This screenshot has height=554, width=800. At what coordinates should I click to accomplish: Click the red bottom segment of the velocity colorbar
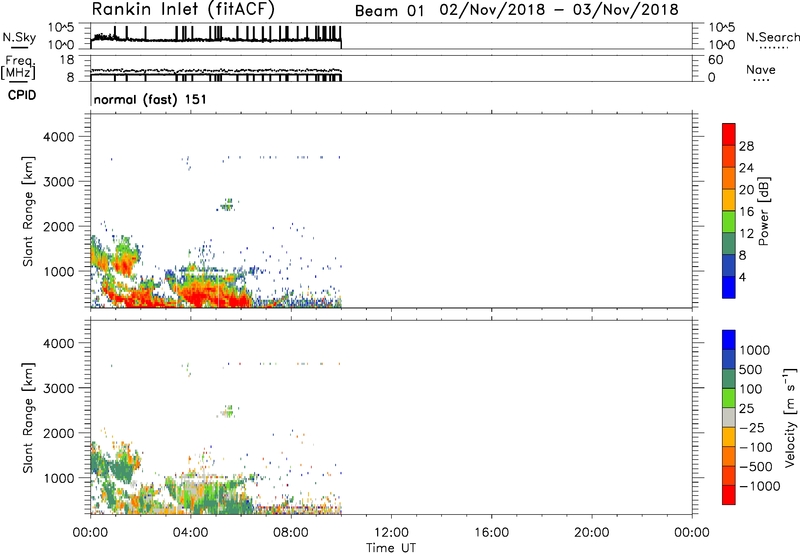click(729, 495)
